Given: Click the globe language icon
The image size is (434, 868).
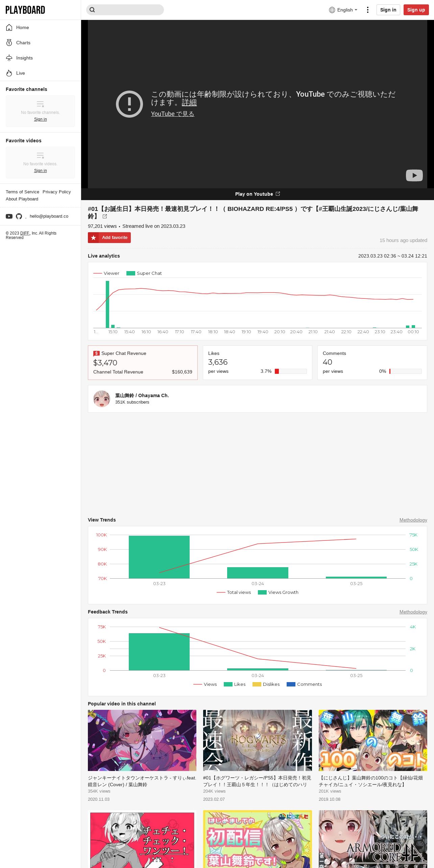Looking at the screenshot, I should coord(332,10).
